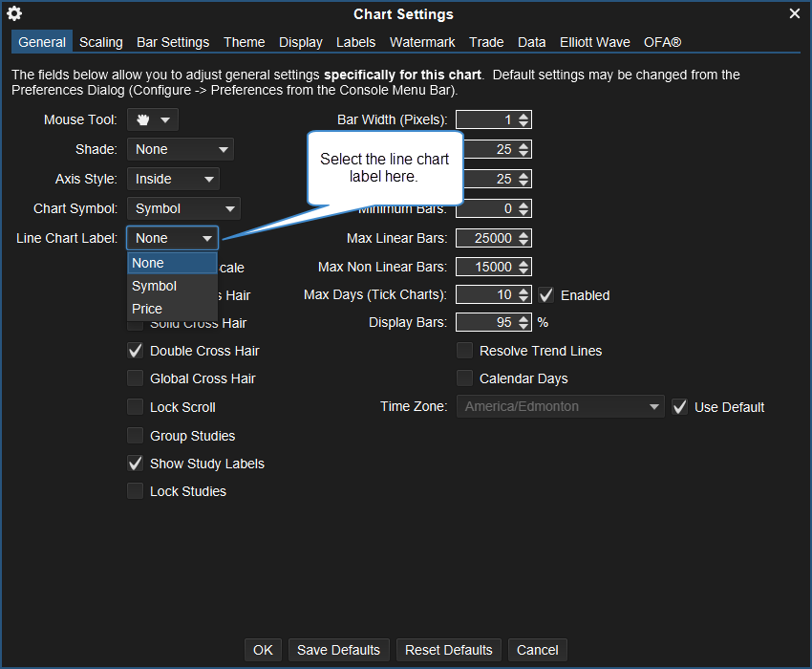
Task: Decrease Max Linear Bars with down arrow
Action: coord(524,242)
